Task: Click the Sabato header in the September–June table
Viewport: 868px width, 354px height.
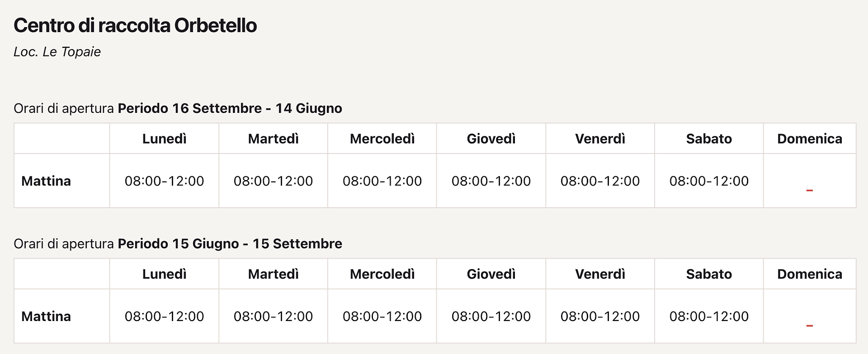Action: 709,139
